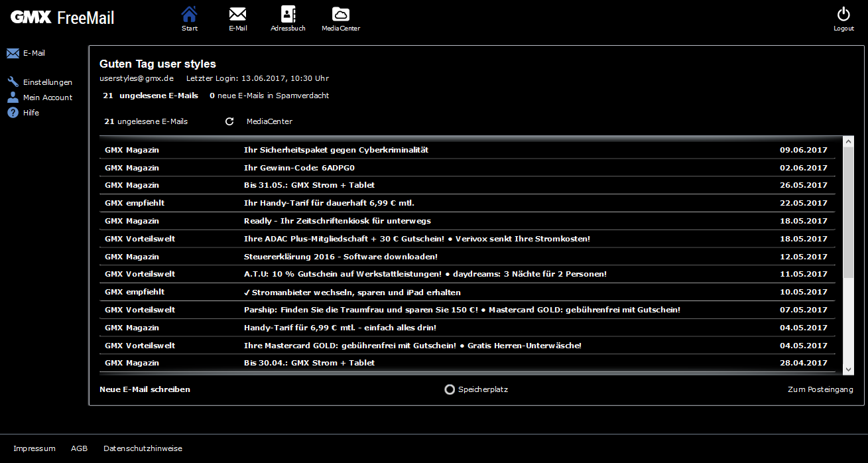
Task: Open the MediaCenter cloud icon in top navigation
Action: tap(341, 14)
